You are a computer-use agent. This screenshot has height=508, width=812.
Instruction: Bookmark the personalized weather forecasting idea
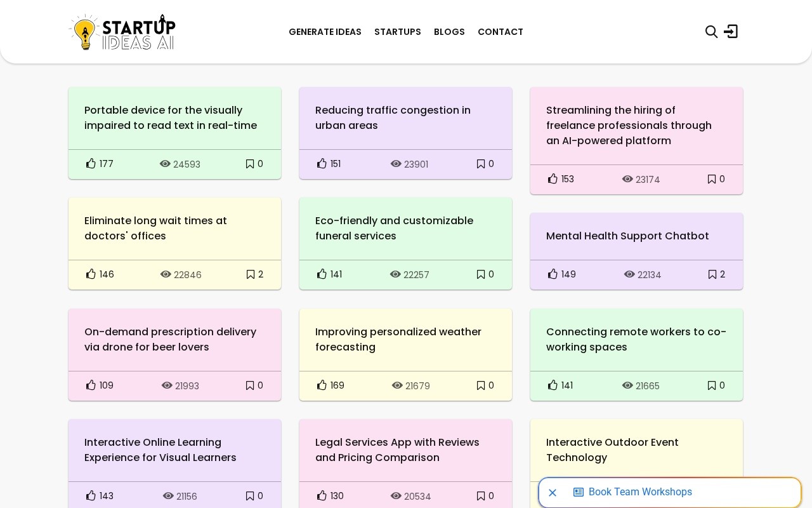pos(481,385)
